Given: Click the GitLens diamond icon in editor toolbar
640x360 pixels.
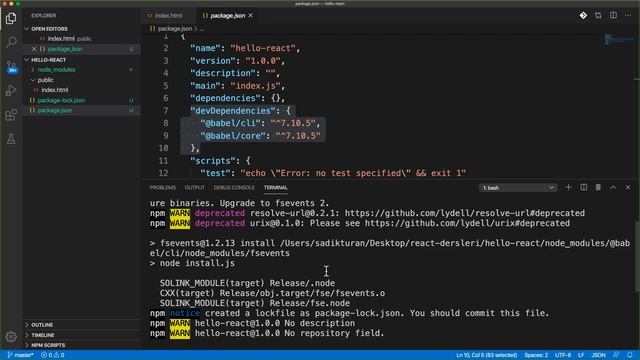Looking at the screenshot, I should [x=583, y=16].
